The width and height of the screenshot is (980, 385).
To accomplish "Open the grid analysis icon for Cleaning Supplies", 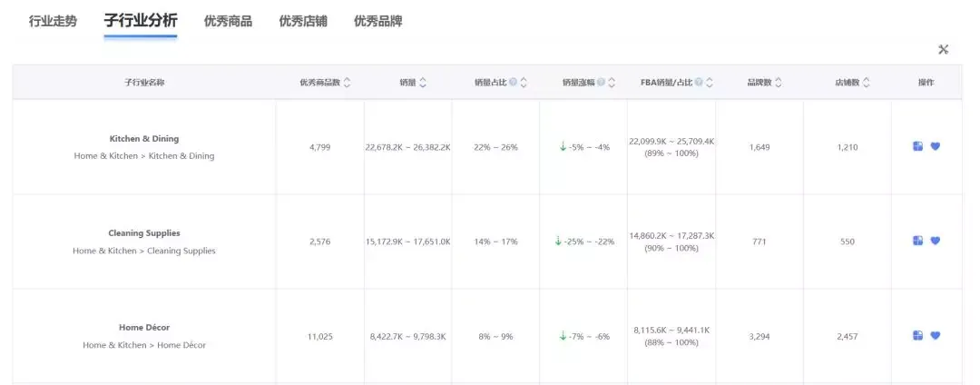I will click(x=918, y=241).
